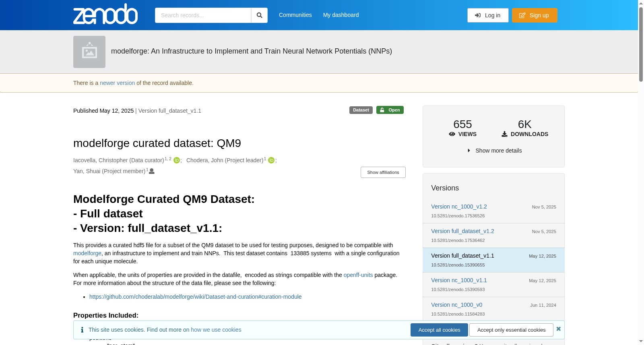Click DOI 10.5281/zenodo.15390655 text
Viewport: 644px width, 345px height.
[458, 265]
